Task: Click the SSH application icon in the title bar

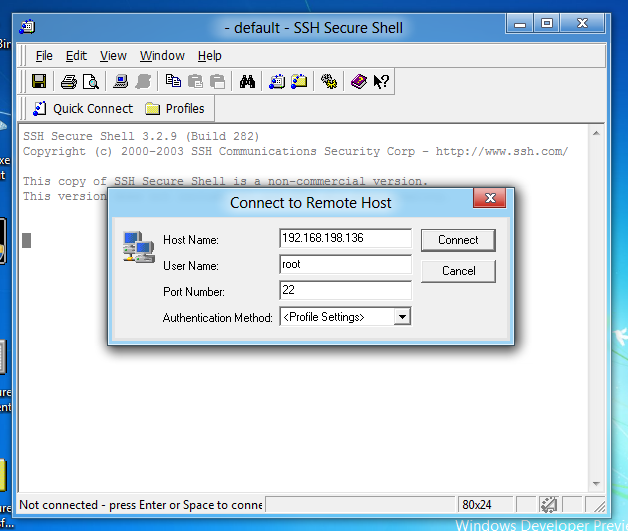Action: [27, 27]
